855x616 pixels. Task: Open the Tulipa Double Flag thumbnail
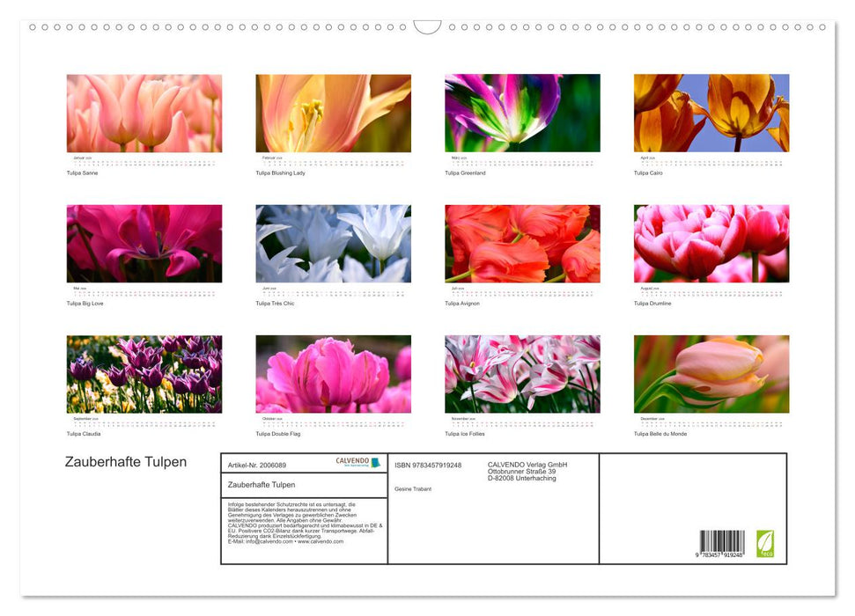tap(333, 373)
